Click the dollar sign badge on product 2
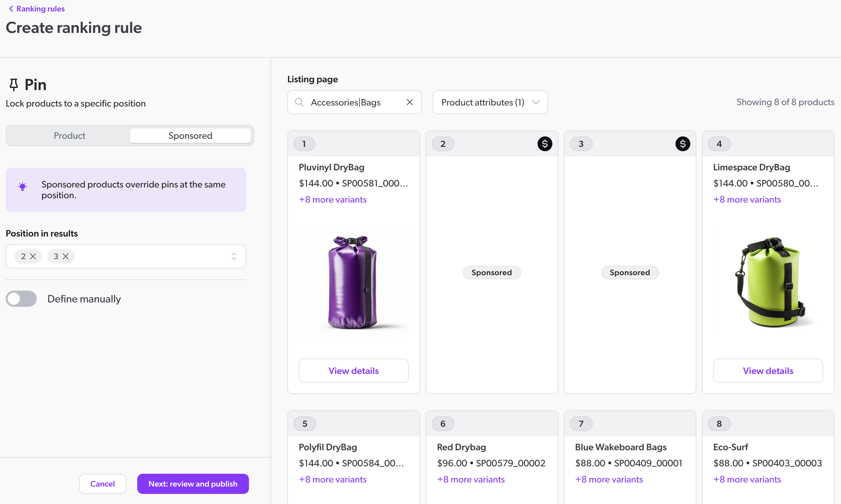The width and height of the screenshot is (841, 504). (545, 143)
